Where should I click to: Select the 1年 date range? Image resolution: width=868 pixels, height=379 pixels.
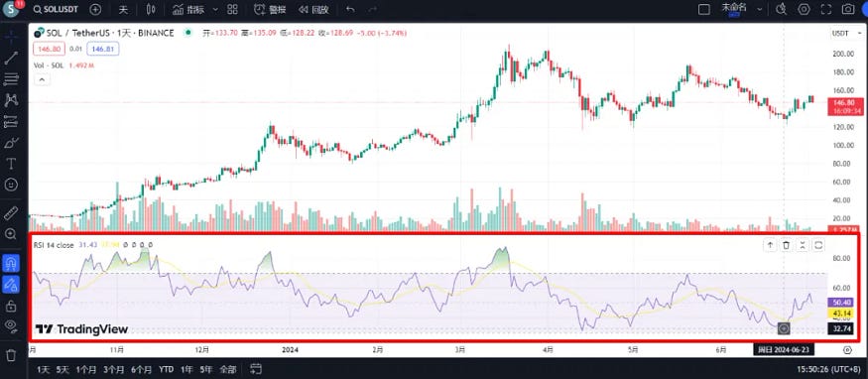coord(187,369)
